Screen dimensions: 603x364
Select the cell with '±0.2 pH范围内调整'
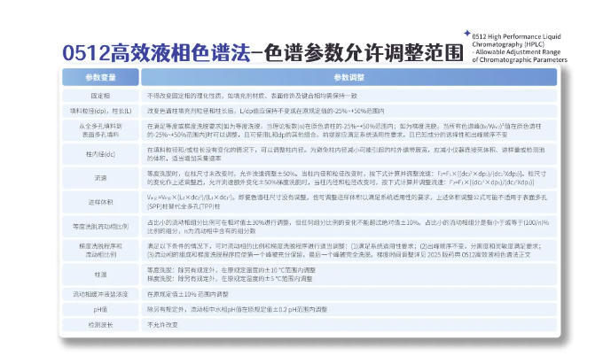coord(348,309)
